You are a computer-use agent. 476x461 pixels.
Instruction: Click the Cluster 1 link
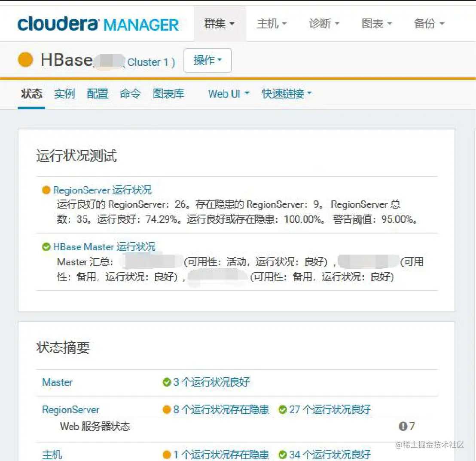click(148, 62)
